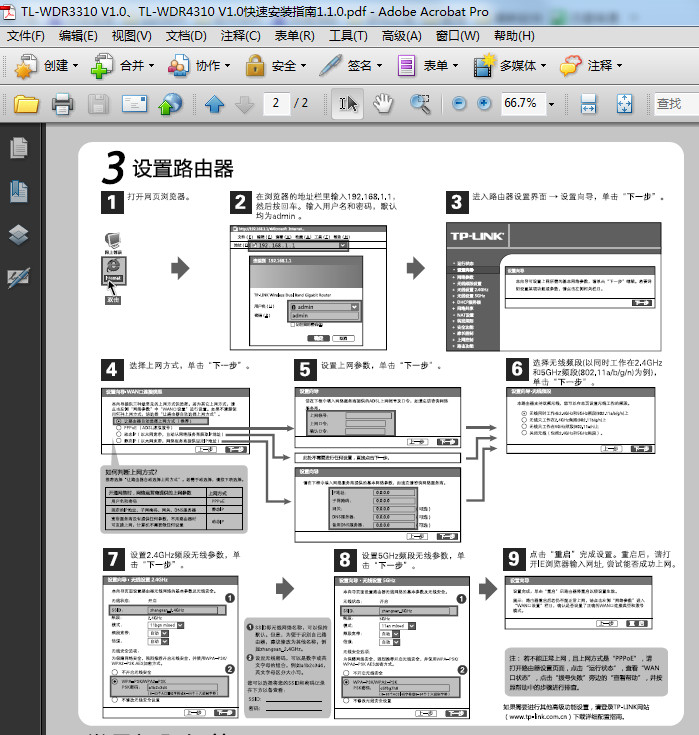Open the 工具(T) menu
699x735 pixels.
[x=348, y=36]
